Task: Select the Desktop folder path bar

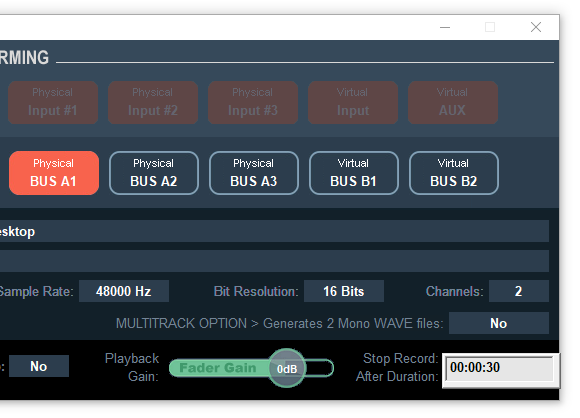Action: pos(274,231)
